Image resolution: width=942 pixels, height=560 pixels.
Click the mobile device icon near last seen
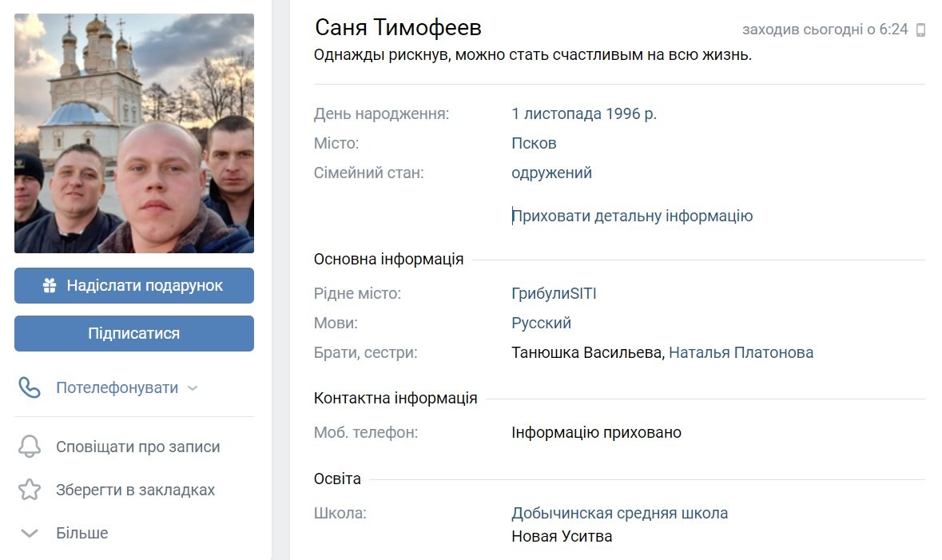pos(920,30)
